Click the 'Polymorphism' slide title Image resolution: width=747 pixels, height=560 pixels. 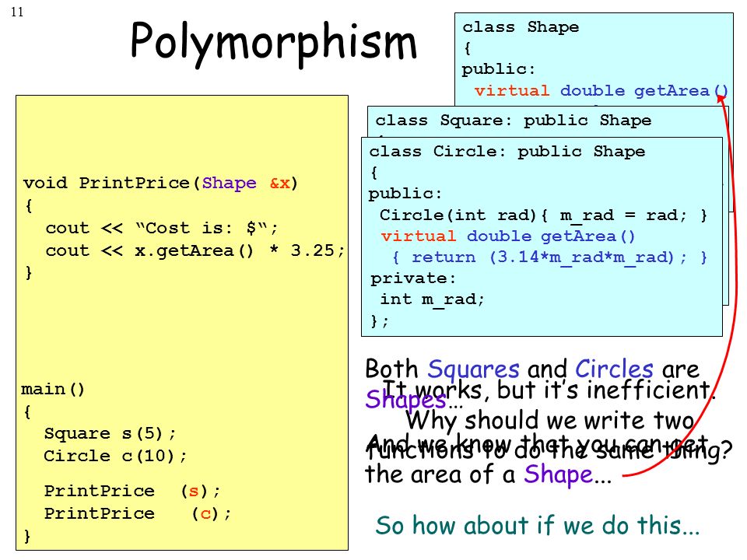[274, 43]
